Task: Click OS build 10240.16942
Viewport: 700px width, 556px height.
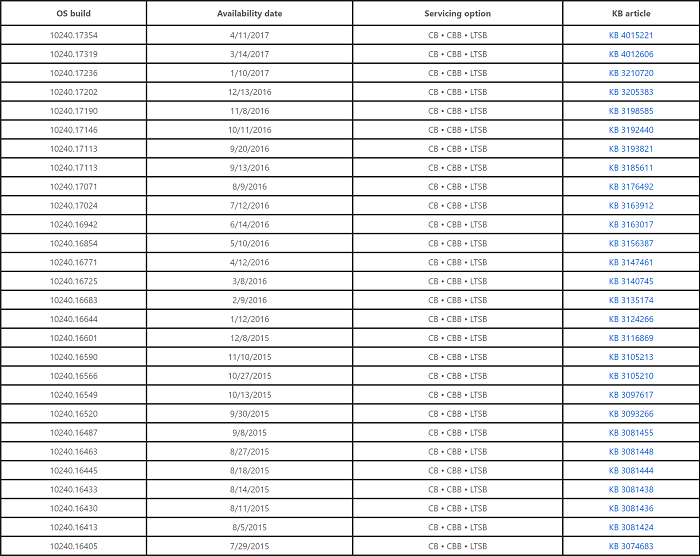Action: (x=74, y=225)
